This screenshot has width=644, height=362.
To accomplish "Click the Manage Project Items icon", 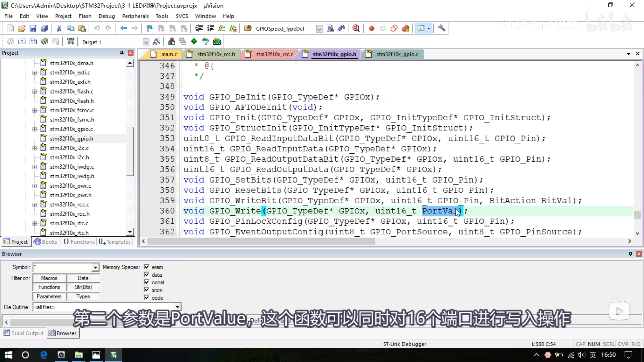I will (x=172, y=41).
